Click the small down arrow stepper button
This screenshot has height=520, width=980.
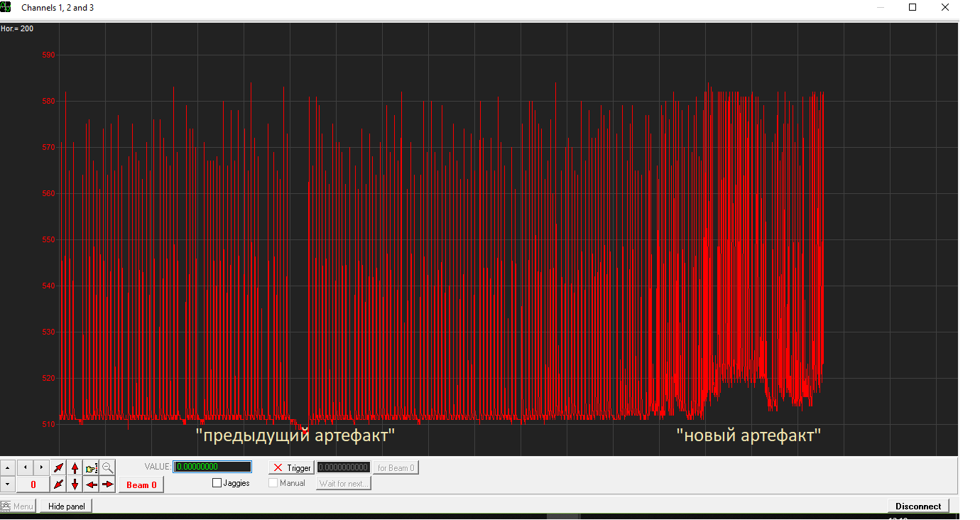point(7,484)
